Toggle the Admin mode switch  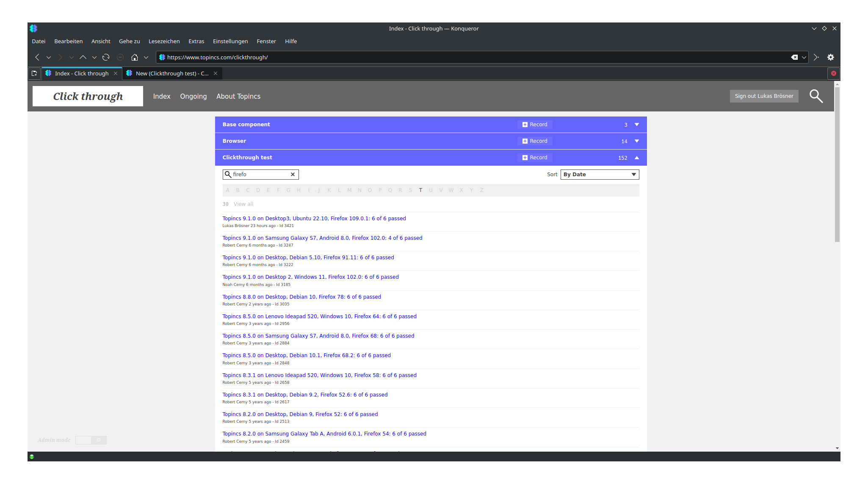click(91, 440)
